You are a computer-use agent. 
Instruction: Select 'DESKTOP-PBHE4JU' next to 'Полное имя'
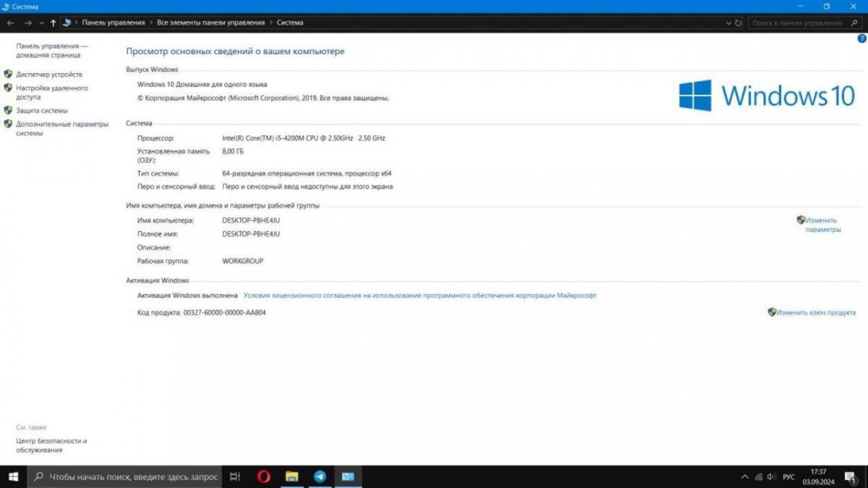[x=251, y=234]
